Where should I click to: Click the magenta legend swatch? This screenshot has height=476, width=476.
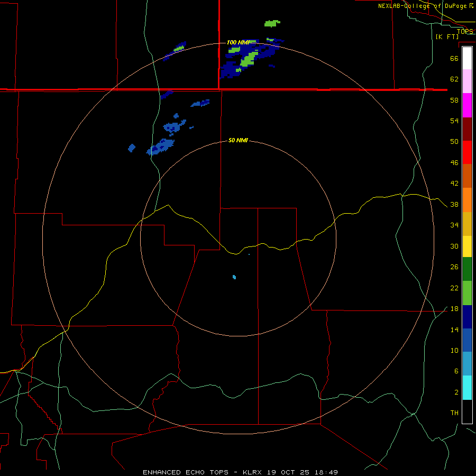[467, 105]
